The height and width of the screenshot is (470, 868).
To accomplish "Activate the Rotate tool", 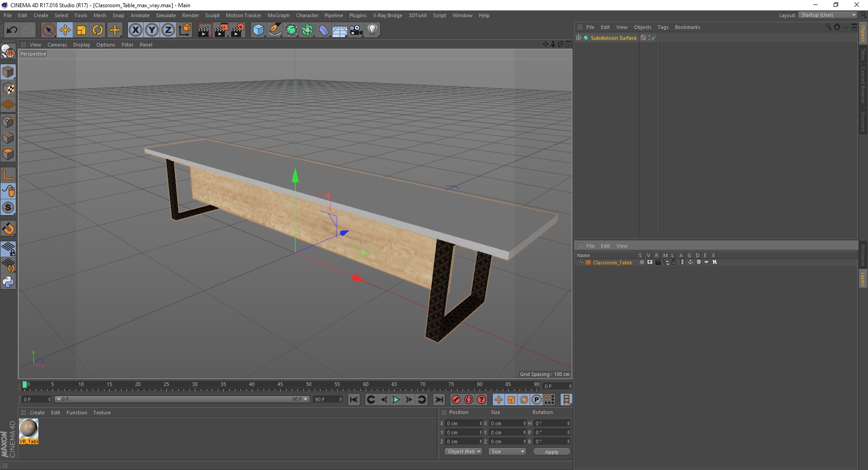I will (x=98, y=30).
